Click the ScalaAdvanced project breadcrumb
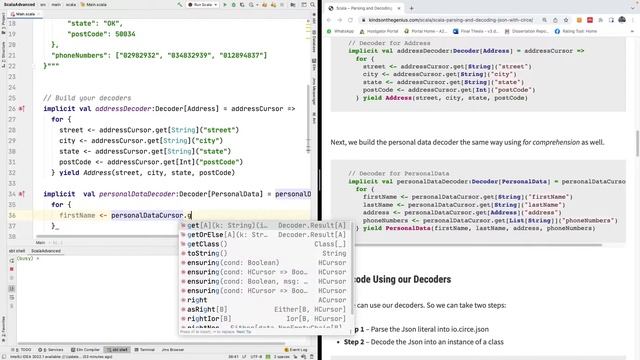Screen dimensions: 640x360 (19, 4)
